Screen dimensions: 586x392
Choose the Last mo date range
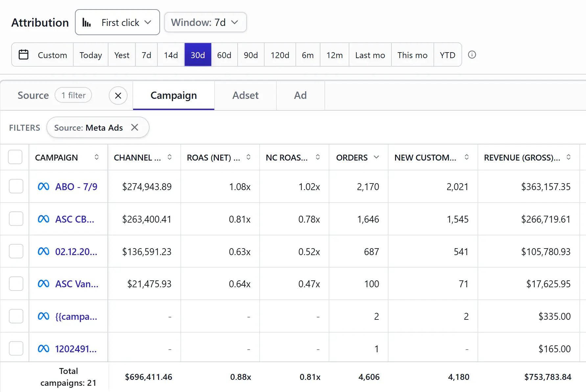[370, 55]
